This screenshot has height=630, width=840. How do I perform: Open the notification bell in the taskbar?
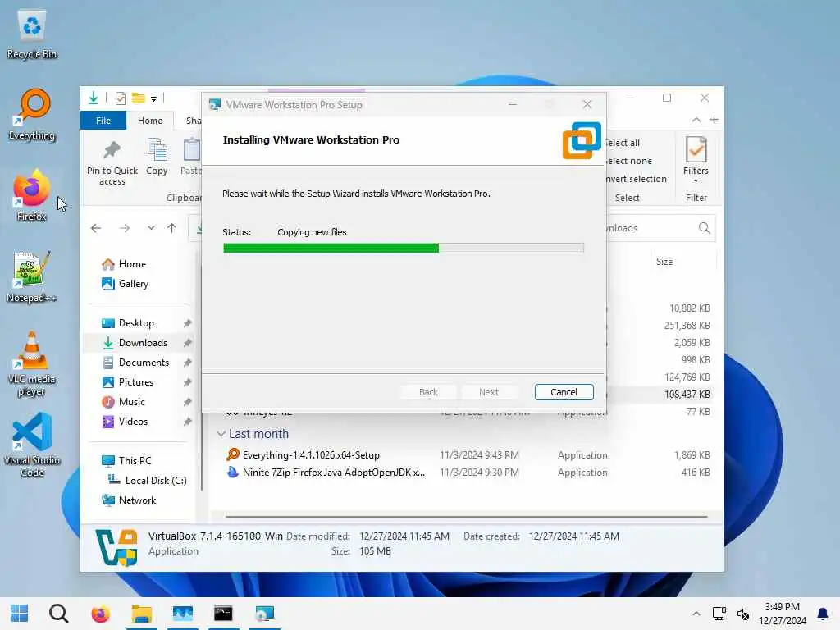(x=822, y=614)
